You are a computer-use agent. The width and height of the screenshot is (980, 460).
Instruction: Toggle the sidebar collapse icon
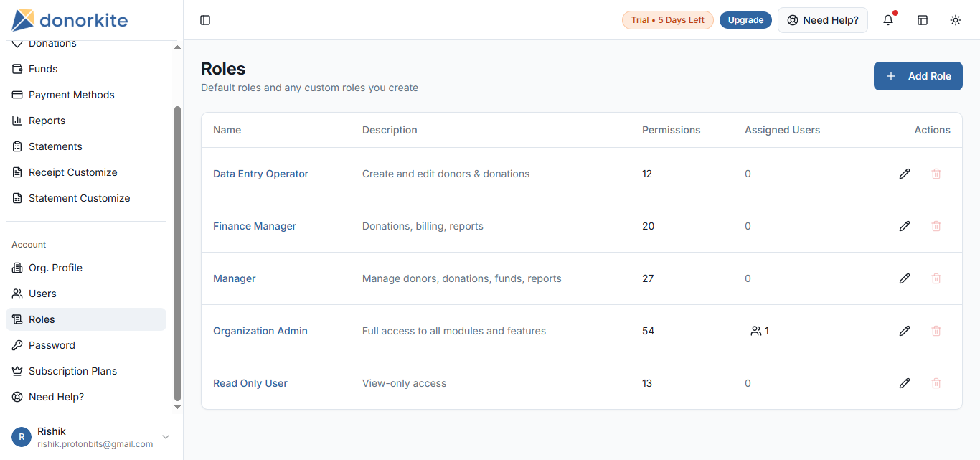click(205, 20)
